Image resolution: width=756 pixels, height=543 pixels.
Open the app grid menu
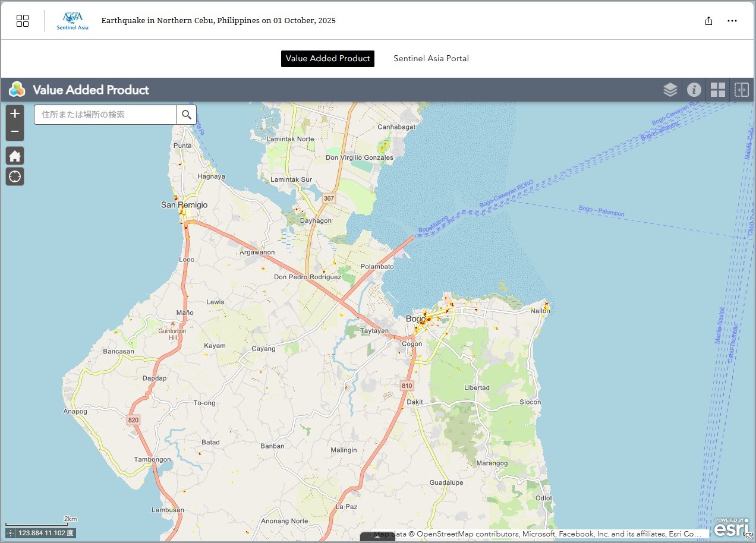[23, 21]
